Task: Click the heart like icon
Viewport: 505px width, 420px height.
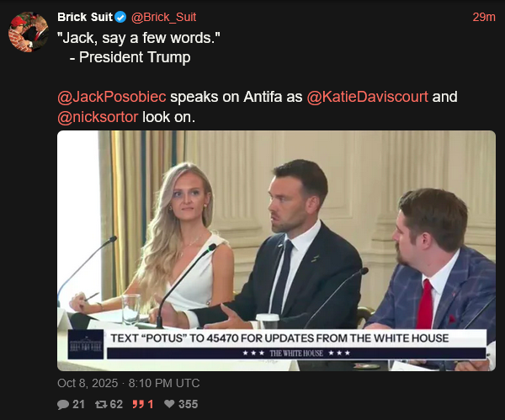Action: [x=169, y=404]
